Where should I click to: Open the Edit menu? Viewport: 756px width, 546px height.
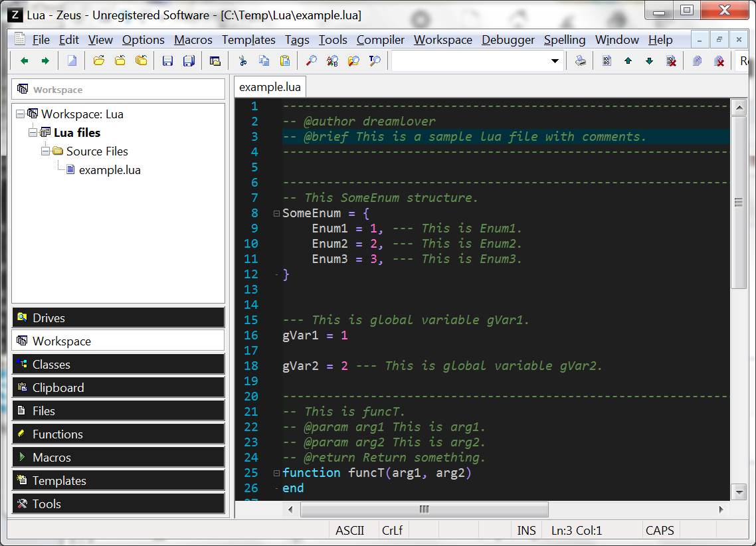[x=69, y=39]
